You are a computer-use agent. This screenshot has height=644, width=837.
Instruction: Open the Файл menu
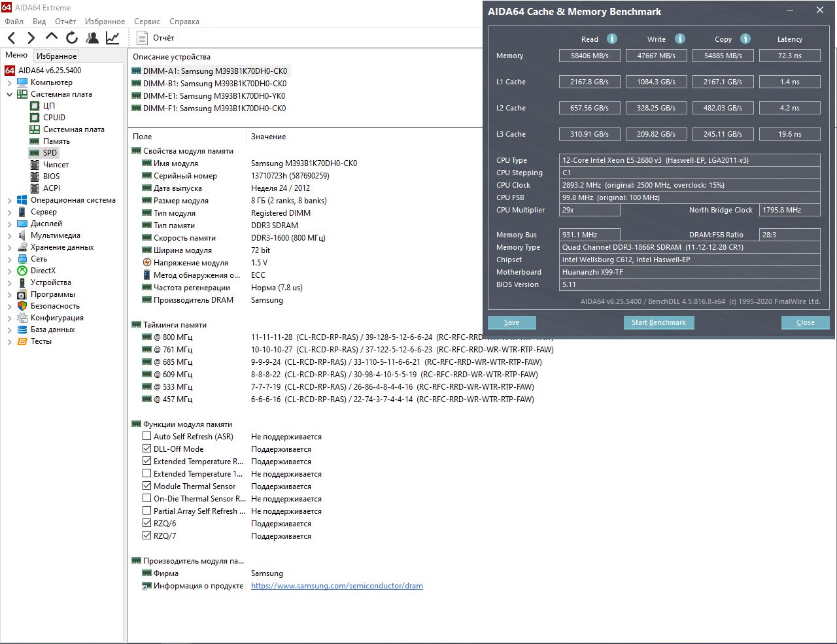click(x=14, y=22)
